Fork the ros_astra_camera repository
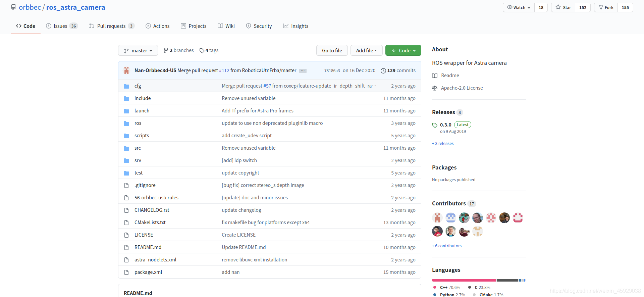The height and width of the screenshot is (297, 644). 606,7
